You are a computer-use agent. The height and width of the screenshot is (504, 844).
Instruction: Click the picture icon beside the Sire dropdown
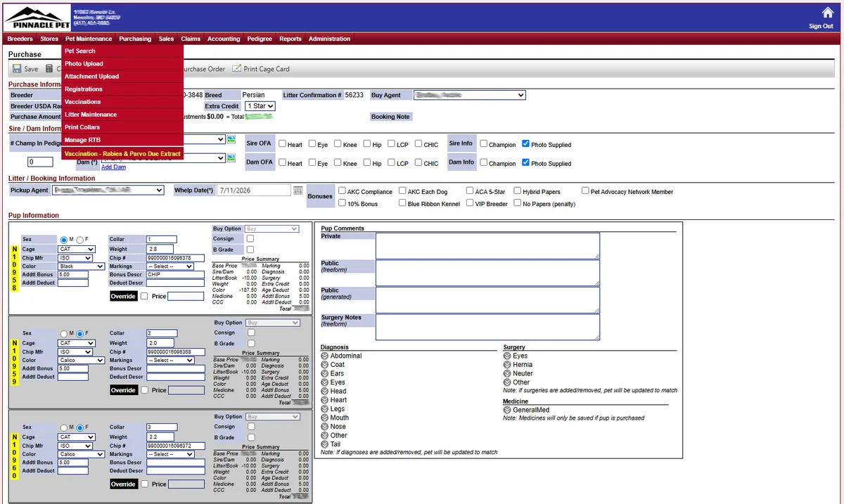[x=230, y=140]
